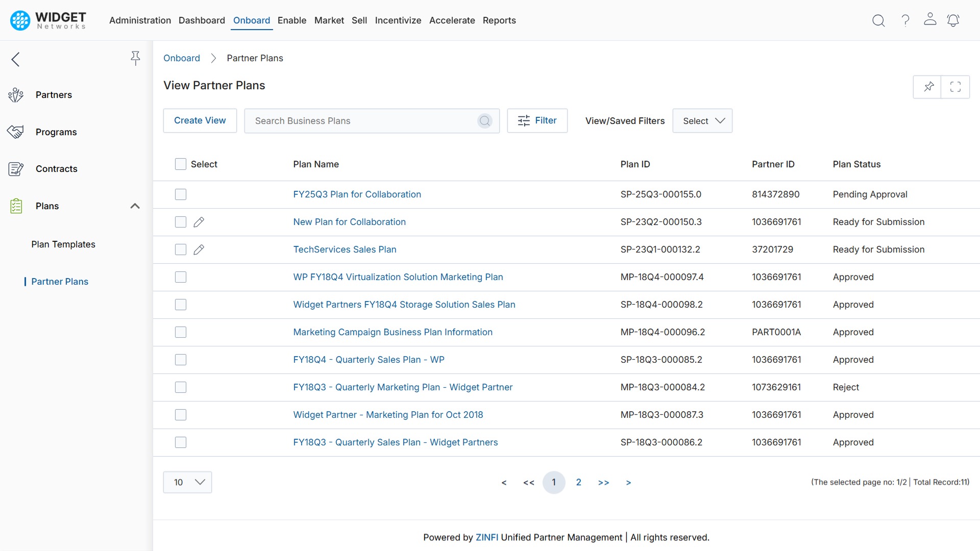The width and height of the screenshot is (980, 551).
Task: Click the user profile icon
Action: click(929, 20)
